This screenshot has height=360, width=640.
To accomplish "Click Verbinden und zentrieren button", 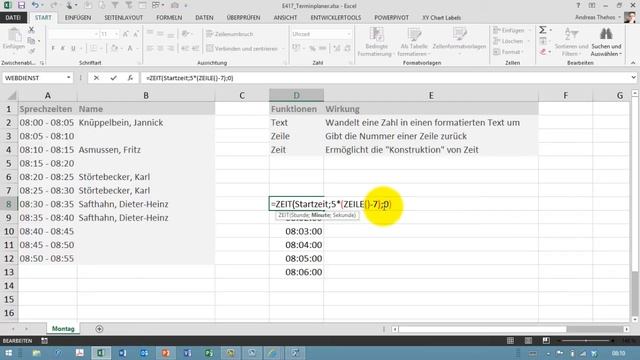I will pos(245,48).
